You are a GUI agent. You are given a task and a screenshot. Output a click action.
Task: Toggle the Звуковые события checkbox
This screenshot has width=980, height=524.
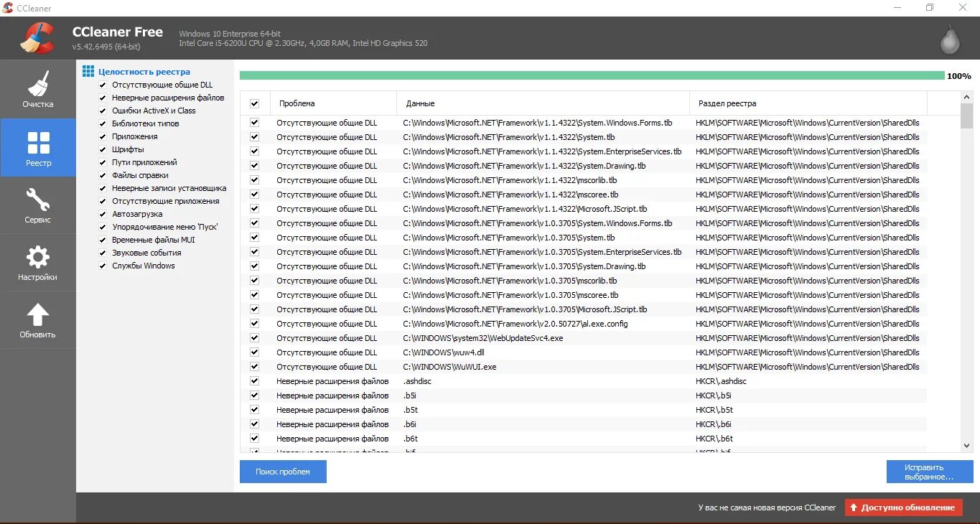pos(103,253)
